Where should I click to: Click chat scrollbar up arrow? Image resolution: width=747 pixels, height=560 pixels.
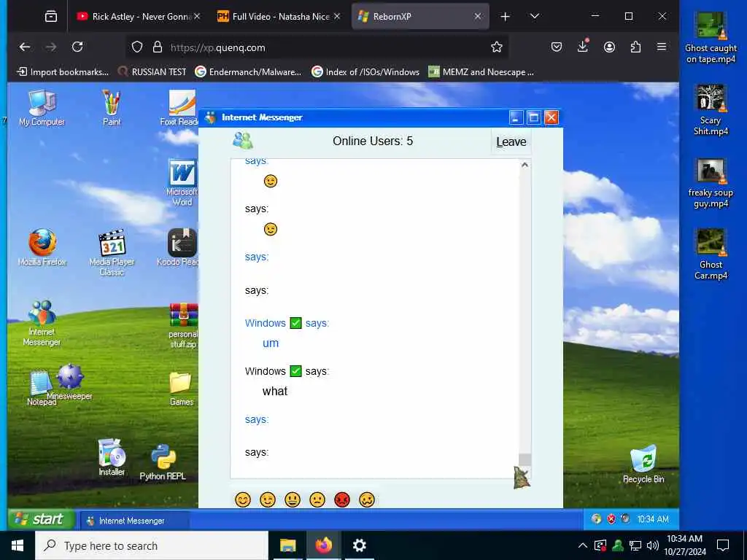(525, 165)
